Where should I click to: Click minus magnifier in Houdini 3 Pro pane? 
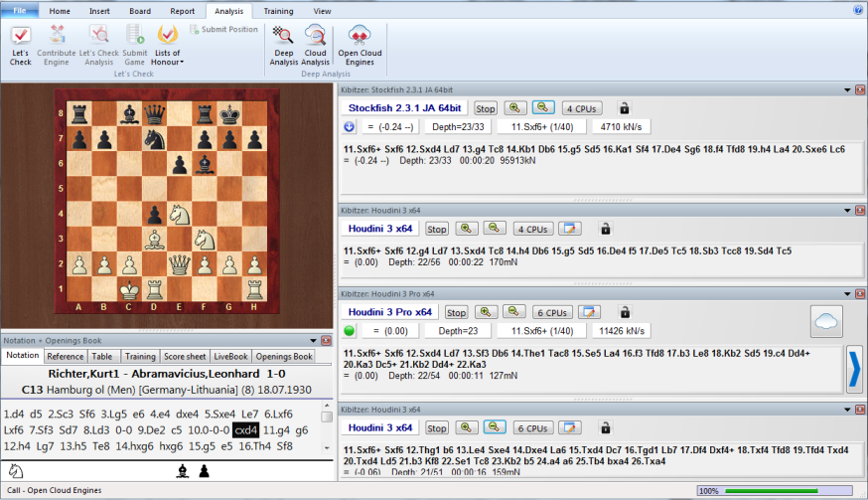pos(513,311)
